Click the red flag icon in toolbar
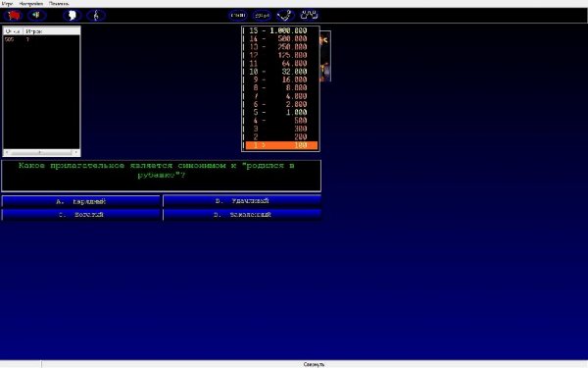The width and height of the screenshot is (588, 368). coord(14,16)
